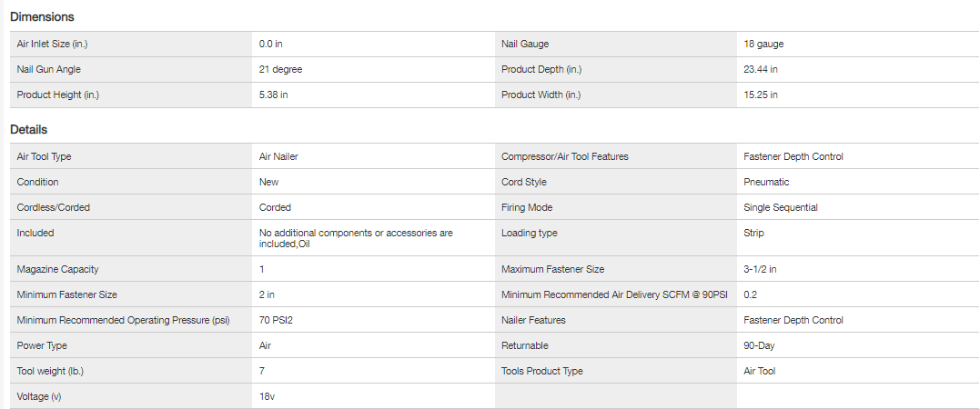Click the 70 PSI2 operating pressure value

[x=278, y=320]
